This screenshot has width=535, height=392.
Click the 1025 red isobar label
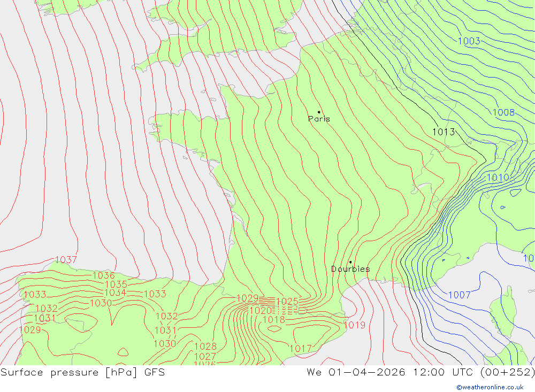click(287, 301)
